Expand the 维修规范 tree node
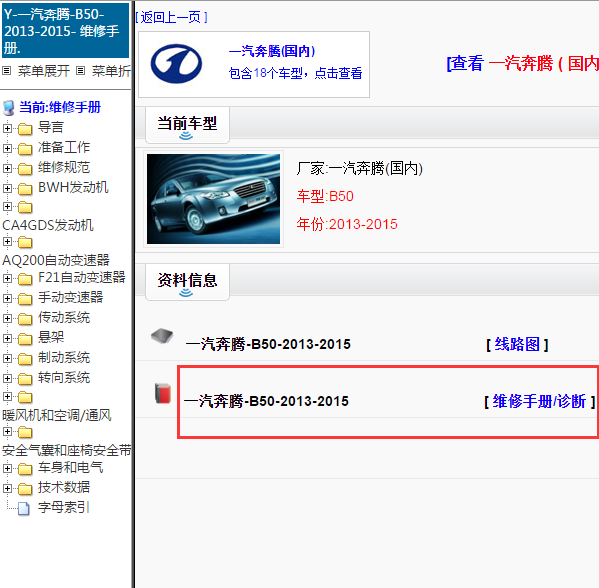599x588 pixels. point(7,168)
